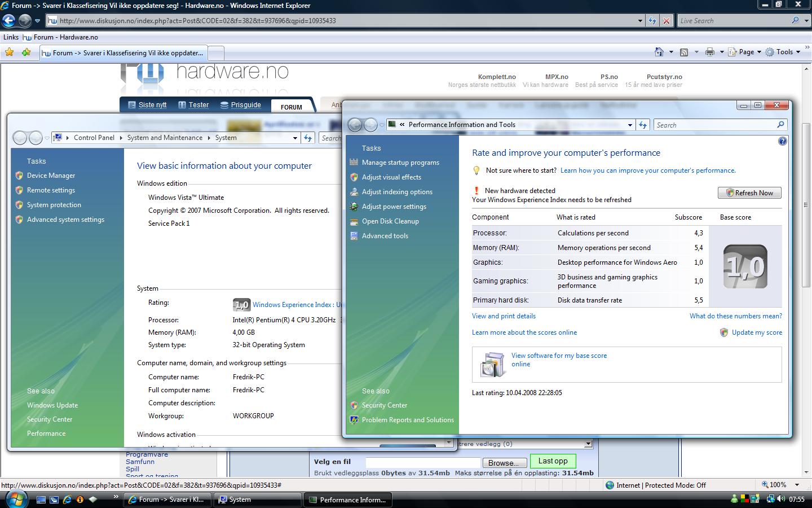812x508 pixels.
Task: Click the file path input field
Action: click(x=423, y=463)
